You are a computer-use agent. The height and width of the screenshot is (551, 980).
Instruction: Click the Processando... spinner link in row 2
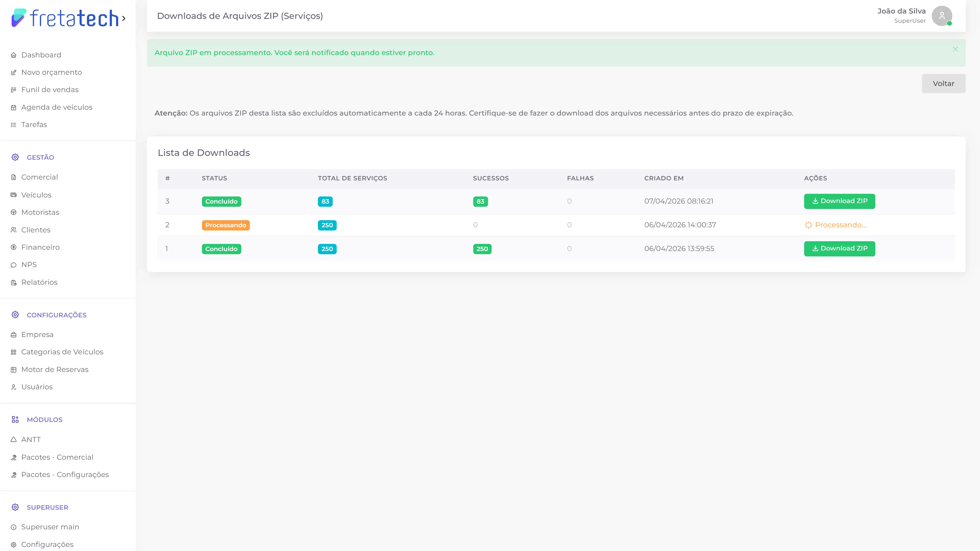coord(836,225)
